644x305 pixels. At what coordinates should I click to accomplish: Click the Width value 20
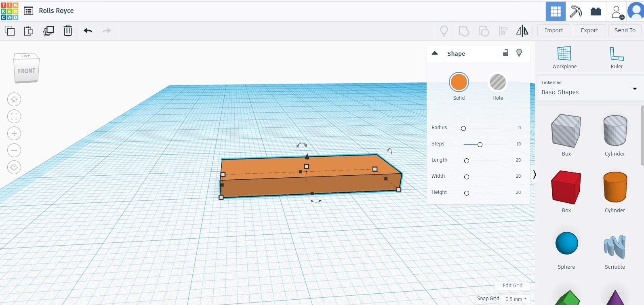518,176
